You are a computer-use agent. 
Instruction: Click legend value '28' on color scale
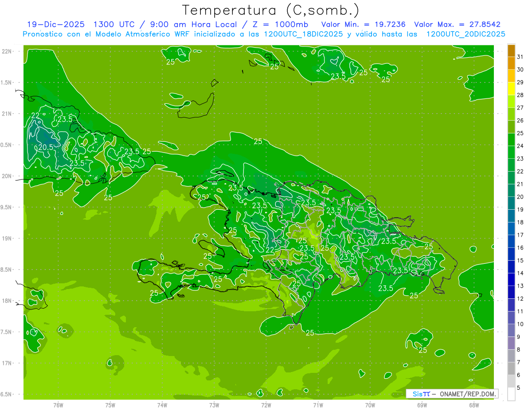pos(520,95)
